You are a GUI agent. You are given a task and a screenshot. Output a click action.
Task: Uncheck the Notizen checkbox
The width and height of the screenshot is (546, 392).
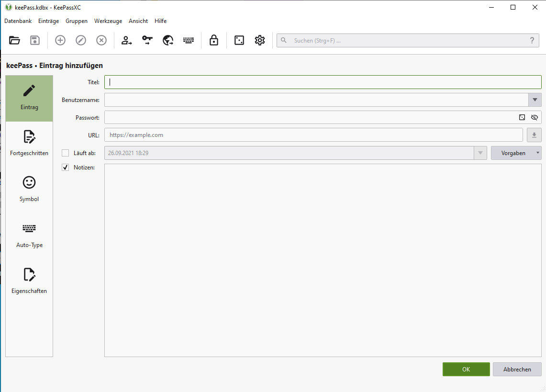66,168
